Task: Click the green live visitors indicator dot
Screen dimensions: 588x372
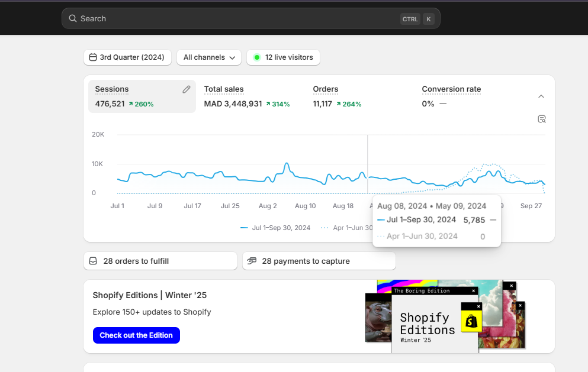Action: pos(257,57)
